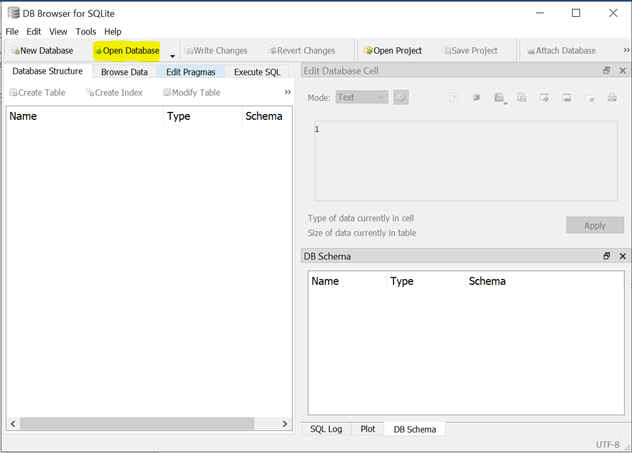The image size is (632, 453).
Task: Open the Tools menu
Action: pos(86,31)
